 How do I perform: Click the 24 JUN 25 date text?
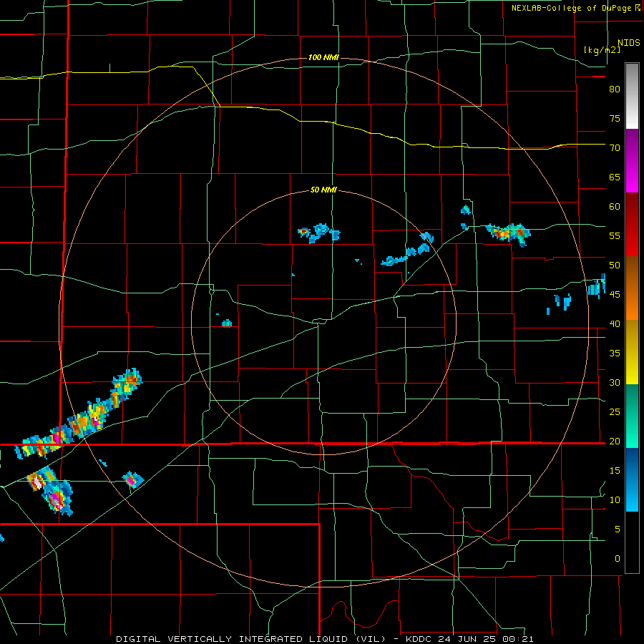(x=466, y=639)
